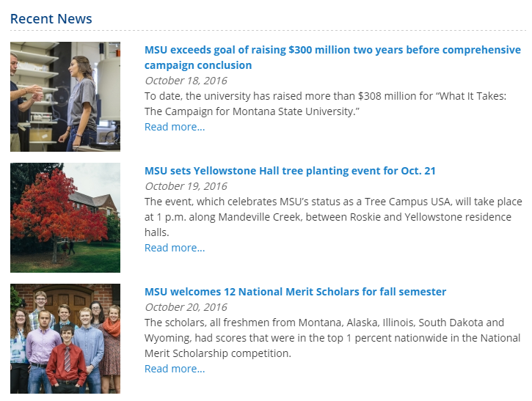Open the red tree photo thumbnail
Screen dimensions: 532x401
tap(65, 218)
